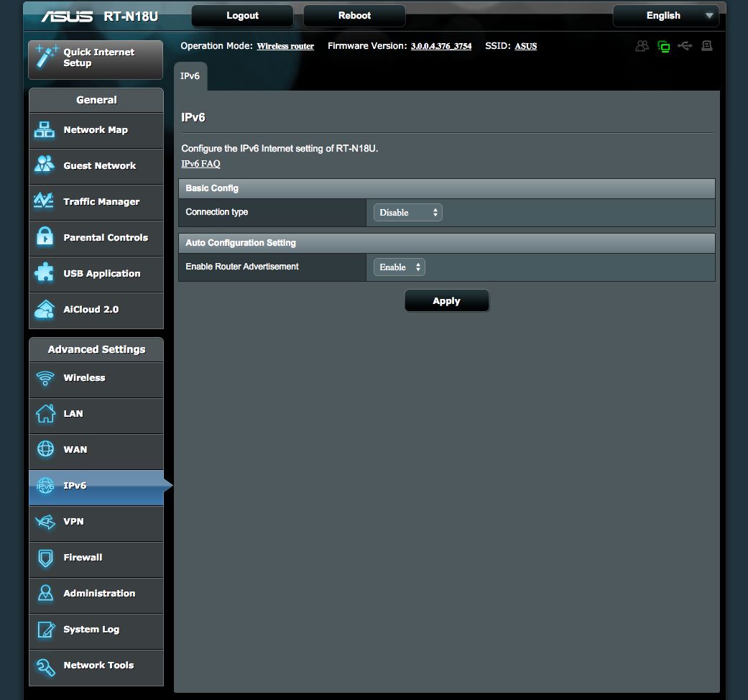748x700 pixels.
Task: Click the Firewall shield icon
Action: click(x=46, y=557)
